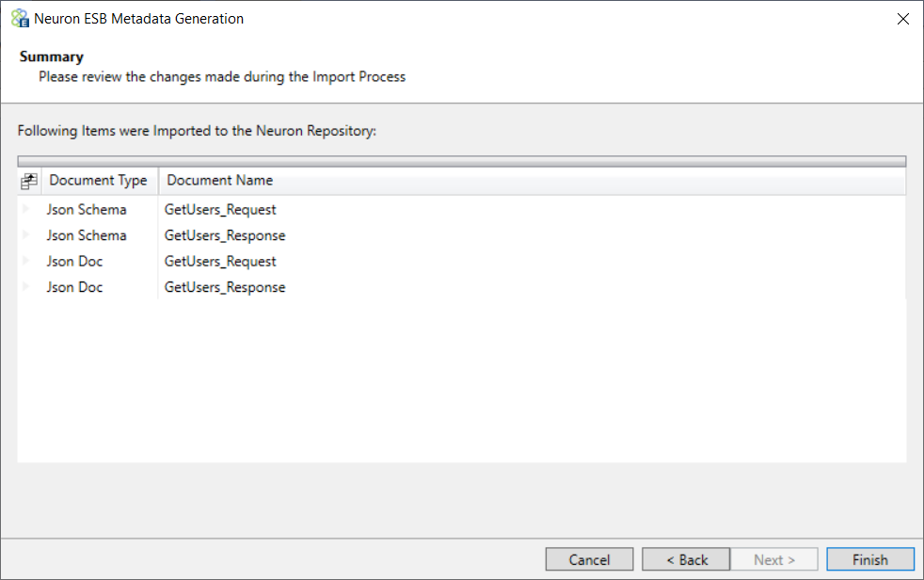Close the Metadata Generation dialog
This screenshot has height=580, width=924.
(x=902, y=19)
